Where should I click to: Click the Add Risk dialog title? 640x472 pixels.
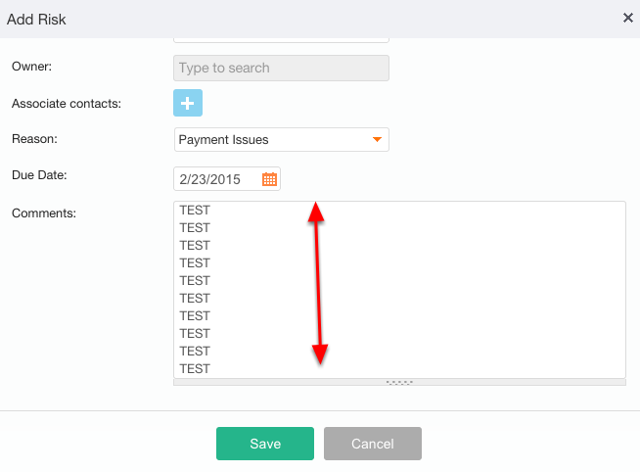coord(36,19)
